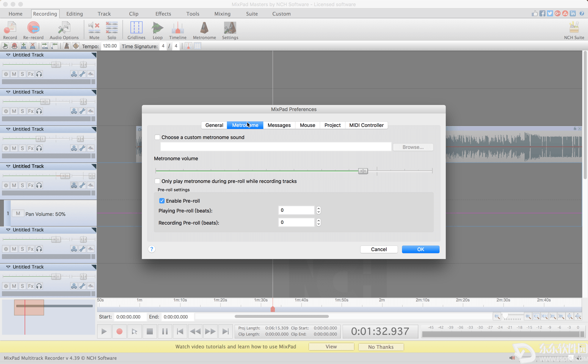Click the zoom slider handle near timeline
The image size is (588, 364).
[x=505, y=316]
